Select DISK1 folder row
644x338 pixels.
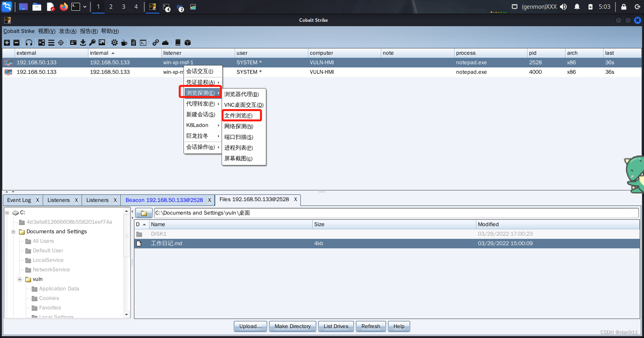click(387, 234)
